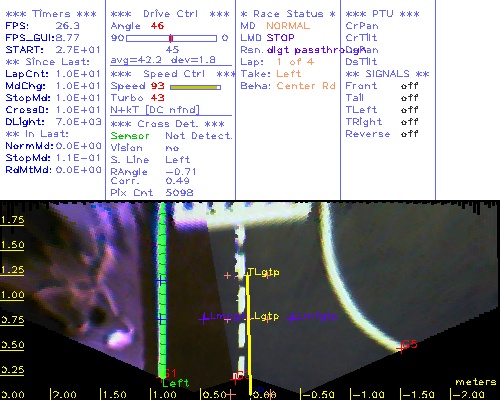Click the Sensor Not Detect. status row
500x400 pixels.
coord(171,136)
